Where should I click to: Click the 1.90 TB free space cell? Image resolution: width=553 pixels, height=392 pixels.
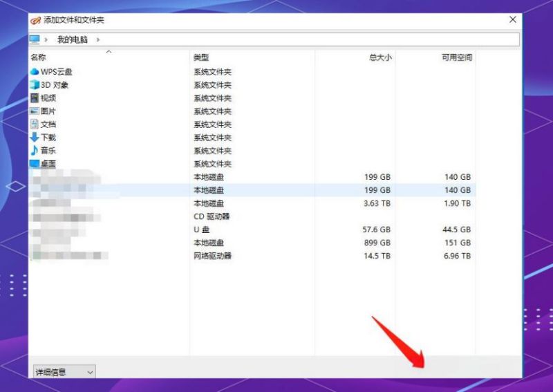tap(457, 203)
